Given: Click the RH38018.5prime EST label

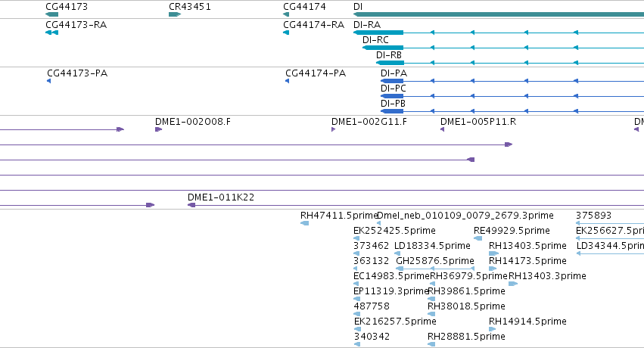Looking at the screenshot, I should click(x=466, y=306).
